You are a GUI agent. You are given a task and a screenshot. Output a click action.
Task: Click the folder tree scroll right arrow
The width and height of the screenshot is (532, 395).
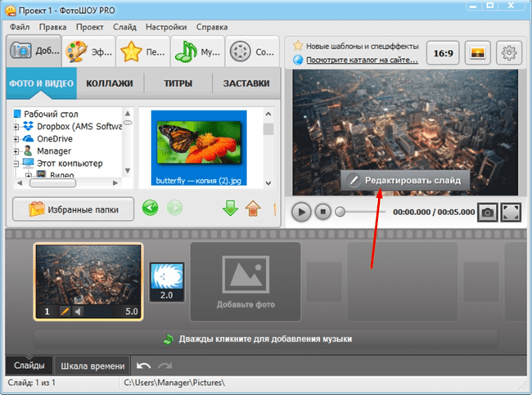tap(115, 183)
